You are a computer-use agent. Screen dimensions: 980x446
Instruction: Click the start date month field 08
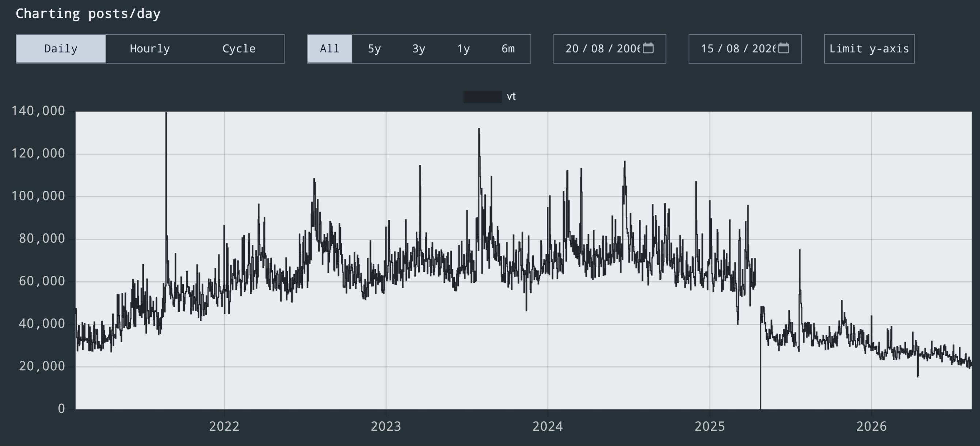[x=597, y=49]
